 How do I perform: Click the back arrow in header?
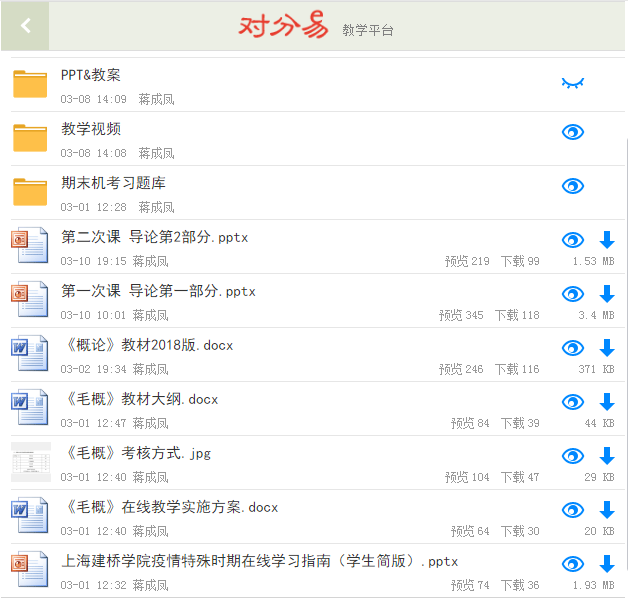(x=26, y=26)
